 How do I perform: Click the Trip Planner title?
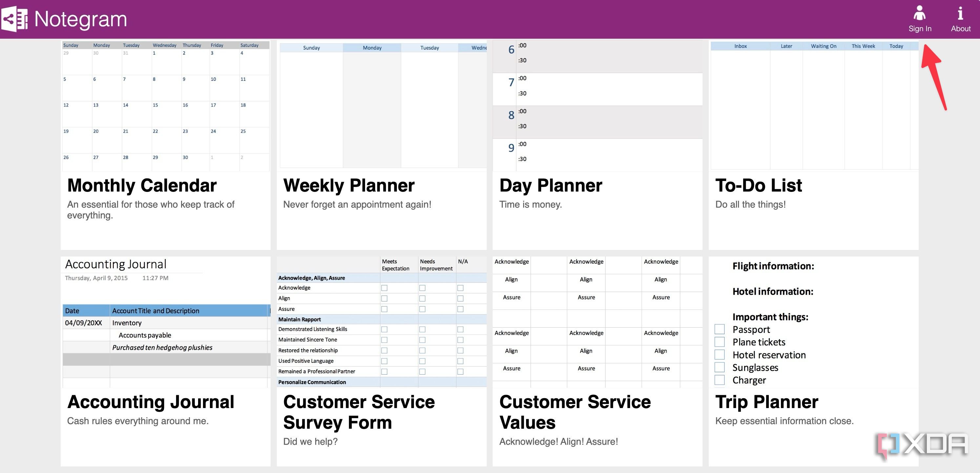click(766, 402)
